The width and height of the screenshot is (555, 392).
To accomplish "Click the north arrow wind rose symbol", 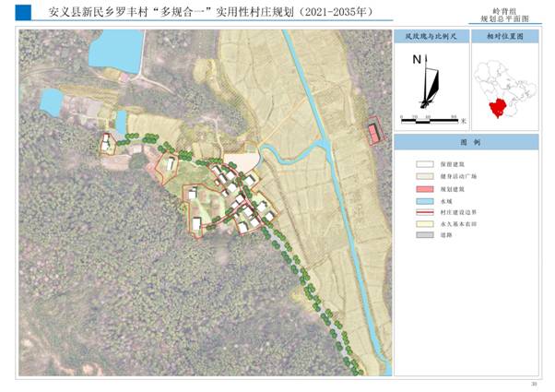I will coord(426,83).
